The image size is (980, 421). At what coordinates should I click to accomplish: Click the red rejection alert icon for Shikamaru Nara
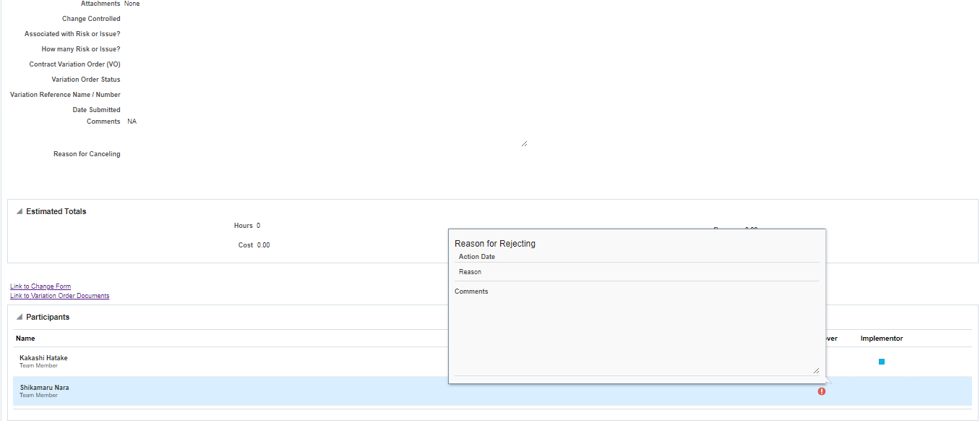tap(821, 391)
